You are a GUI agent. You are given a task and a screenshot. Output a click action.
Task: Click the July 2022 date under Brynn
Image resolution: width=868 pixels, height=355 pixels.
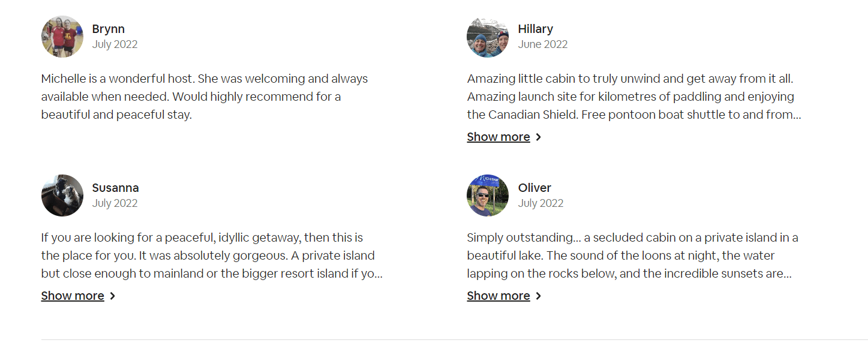point(115,44)
